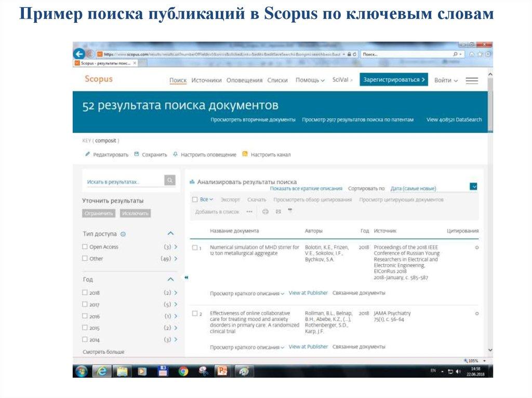Collapse the Тип доступа filter section

coord(170,234)
